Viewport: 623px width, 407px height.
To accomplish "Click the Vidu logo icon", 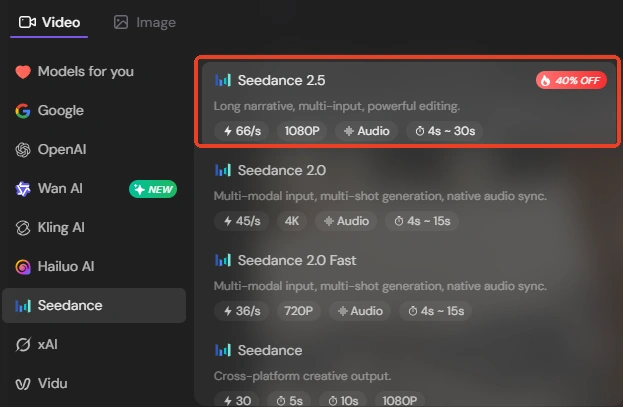I will pyautogui.click(x=23, y=384).
